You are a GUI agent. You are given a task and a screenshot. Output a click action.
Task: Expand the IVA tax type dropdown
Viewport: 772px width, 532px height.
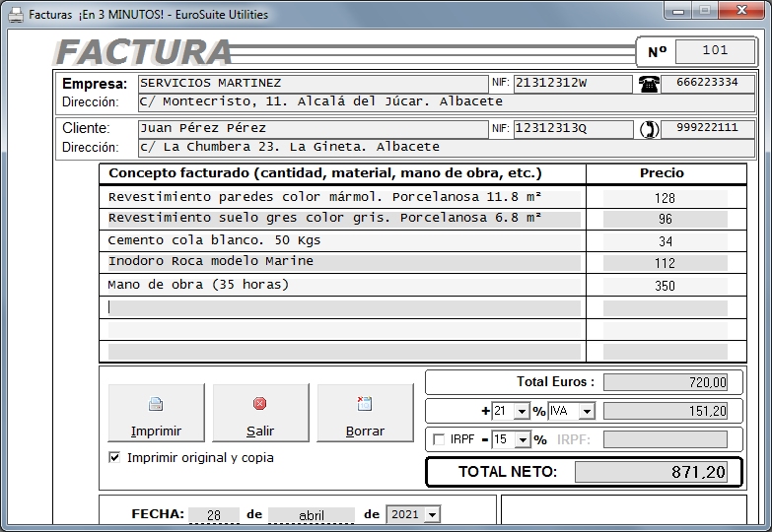point(587,411)
